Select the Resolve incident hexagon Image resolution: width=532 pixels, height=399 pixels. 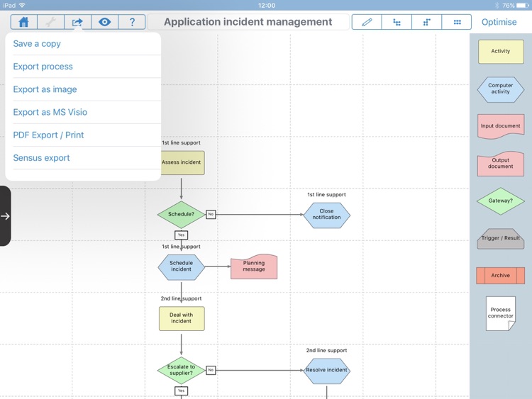pyautogui.click(x=327, y=371)
